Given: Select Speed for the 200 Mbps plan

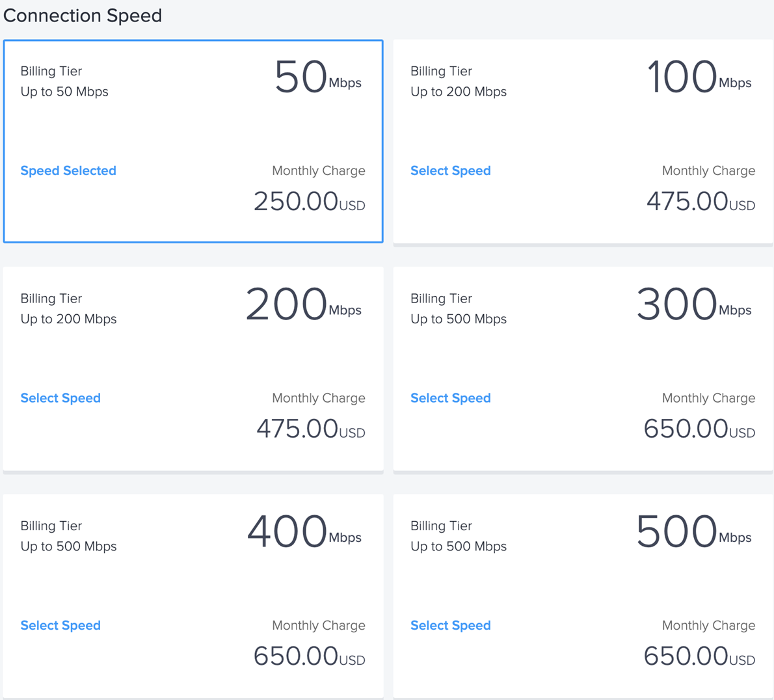Looking at the screenshot, I should click(60, 398).
